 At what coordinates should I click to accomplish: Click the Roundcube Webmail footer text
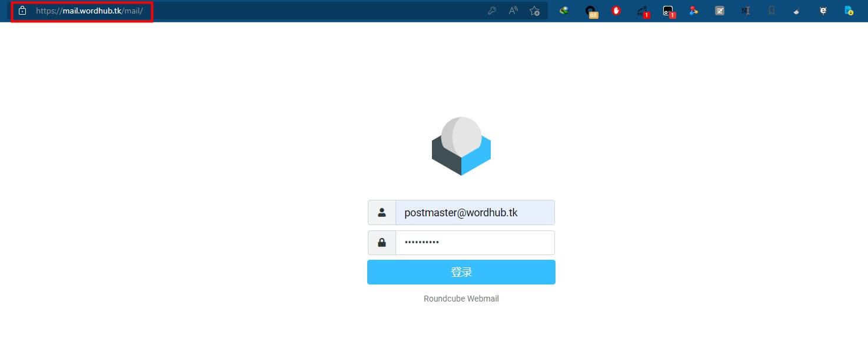click(461, 299)
